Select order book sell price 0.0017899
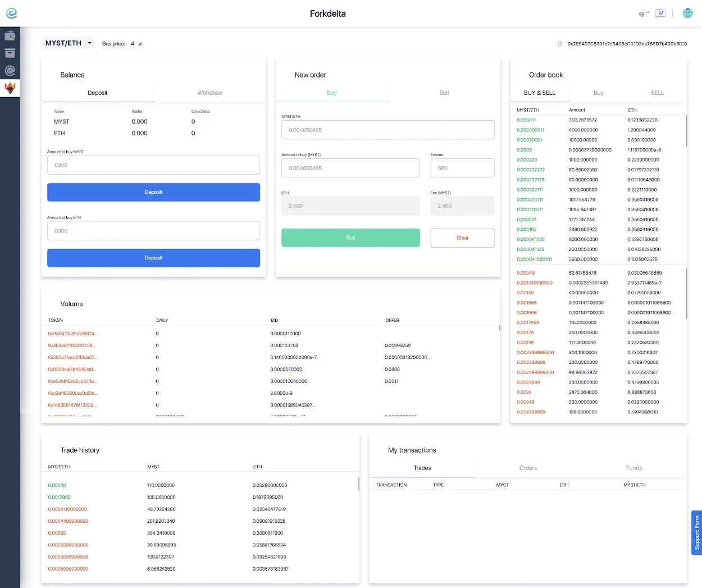 528,322
